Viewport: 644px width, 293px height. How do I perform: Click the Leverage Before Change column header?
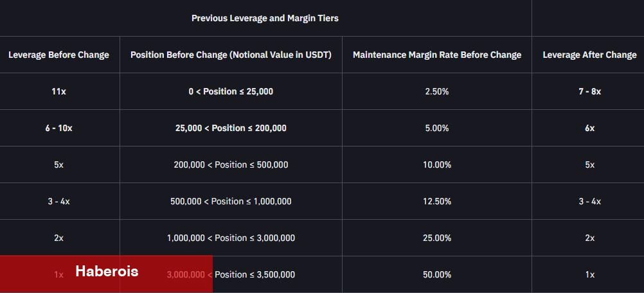pyautogui.click(x=58, y=55)
